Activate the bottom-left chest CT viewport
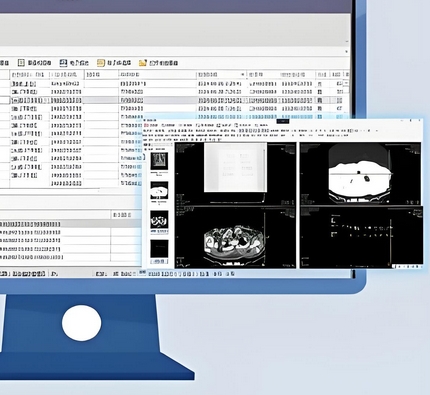 235,237
